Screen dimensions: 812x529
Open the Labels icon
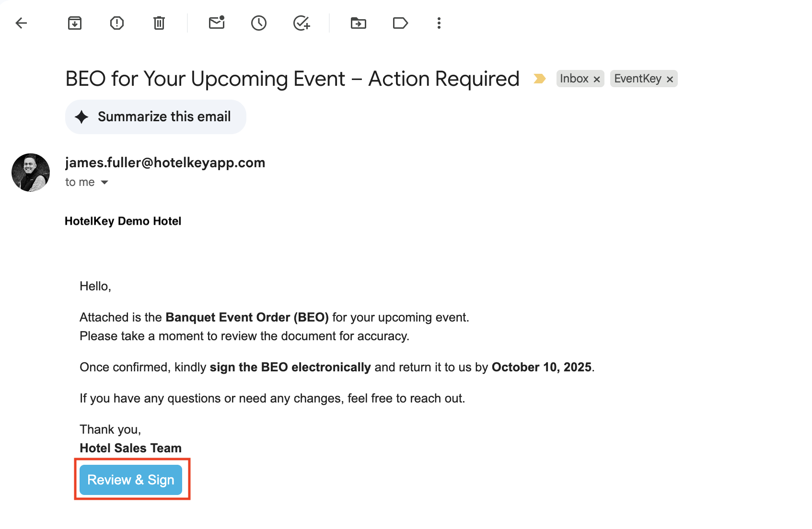tap(400, 23)
